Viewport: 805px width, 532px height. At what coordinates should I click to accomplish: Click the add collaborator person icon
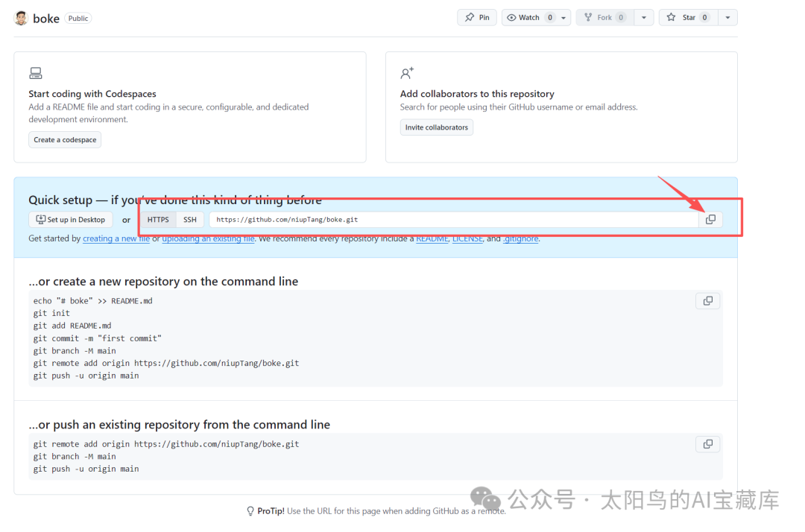407,73
